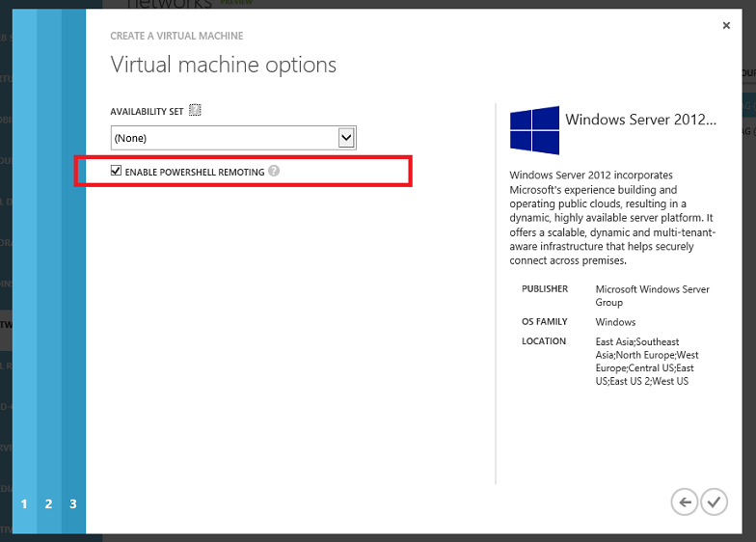Click the OS FAMILY label
The image size is (756, 542).
(544, 322)
